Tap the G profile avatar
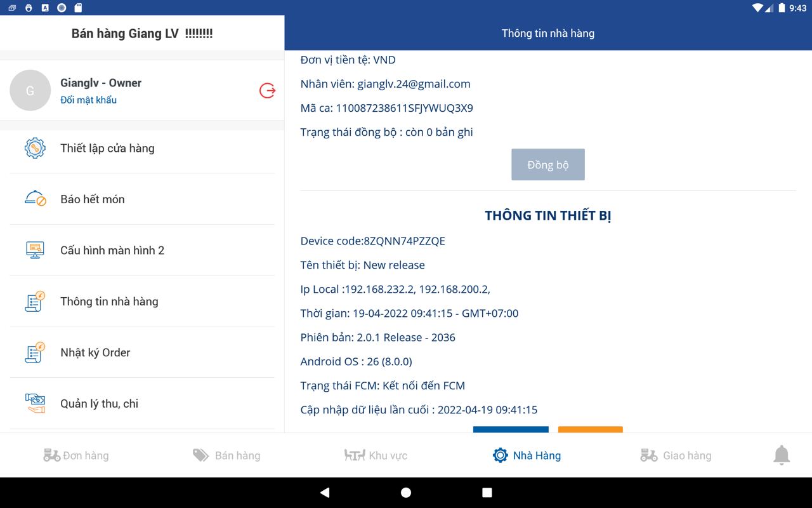This screenshot has width=812, height=508. (30, 91)
